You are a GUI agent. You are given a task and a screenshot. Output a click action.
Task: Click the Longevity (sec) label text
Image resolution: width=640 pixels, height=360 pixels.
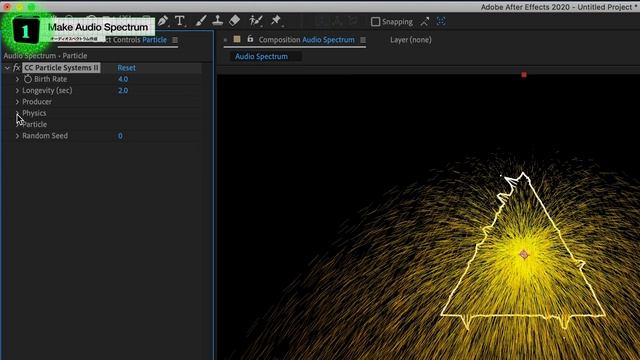point(47,91)
